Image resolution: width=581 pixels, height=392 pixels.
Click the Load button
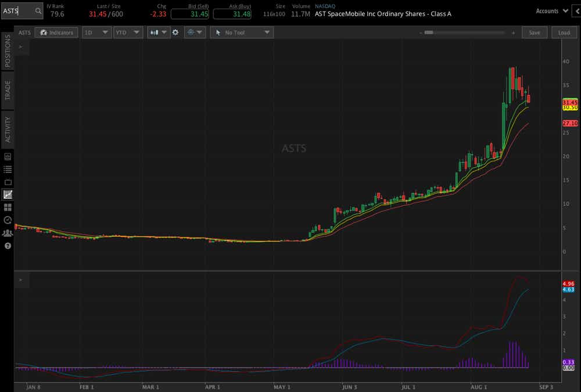563,33
